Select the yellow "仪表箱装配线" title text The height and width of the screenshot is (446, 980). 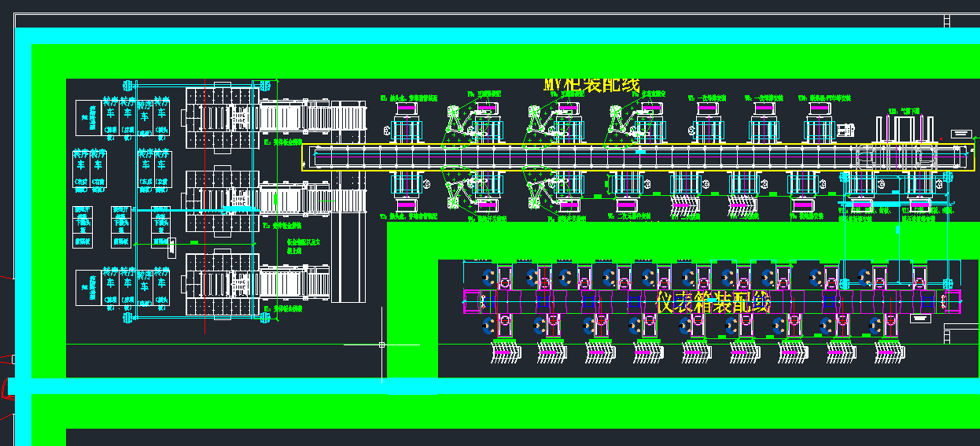(713, 302)
